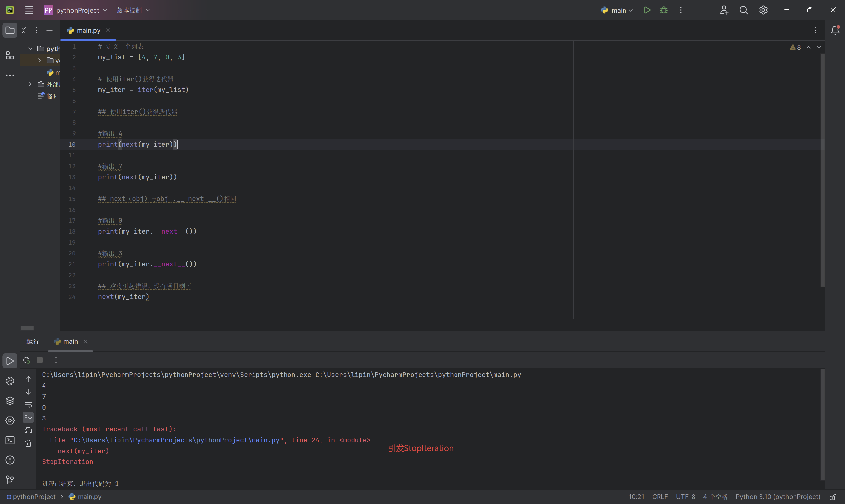Toggle the Project tool window folder icon
Image resolution: width=845 pixels, height=504 pixels.
click(10, 30)
